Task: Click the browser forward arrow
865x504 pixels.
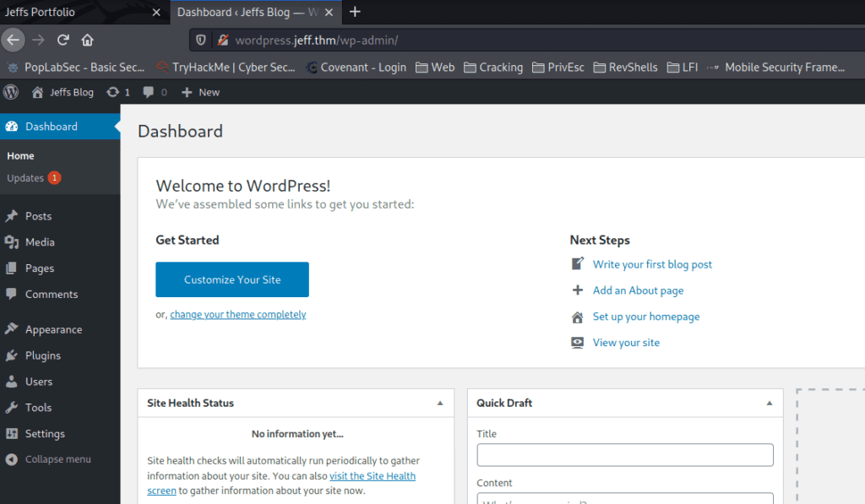Action: click(38, 40)
